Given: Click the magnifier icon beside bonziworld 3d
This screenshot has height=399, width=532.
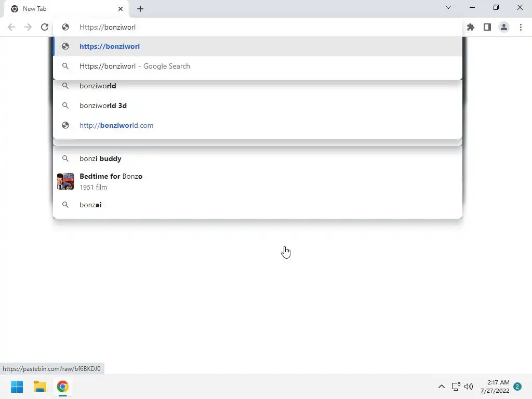Looking at the screenshot, I should click(x=65, y=105).
